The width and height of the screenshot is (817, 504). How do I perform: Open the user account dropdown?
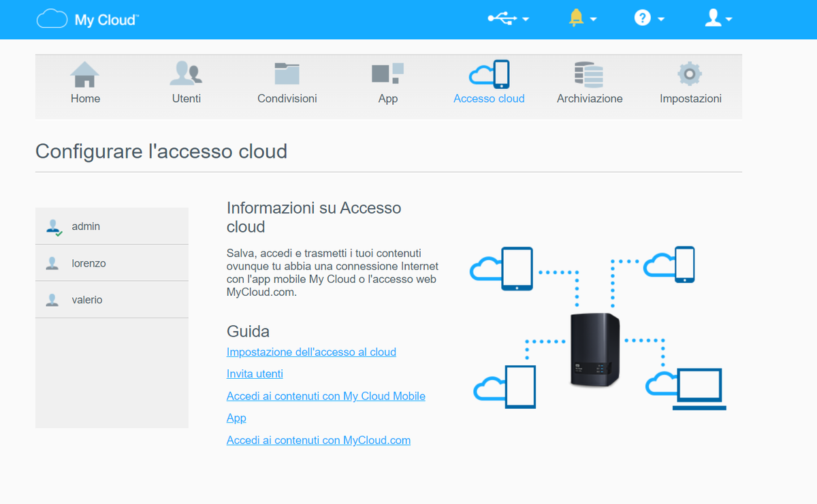pyautogui.click(x=718, y=19)
